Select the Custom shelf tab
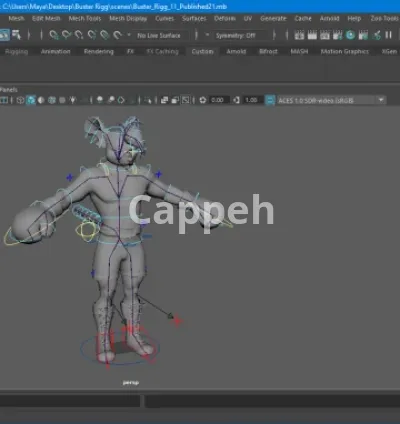Image resolution: width=400 pixels, height=424 pixels. click(x=203, y=52)
